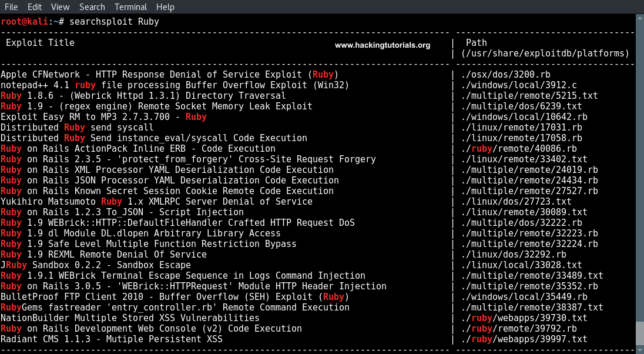Click the 'root@kali' prompt text
The height and width of the screenshot is (354, 644).
click(24, 21)
